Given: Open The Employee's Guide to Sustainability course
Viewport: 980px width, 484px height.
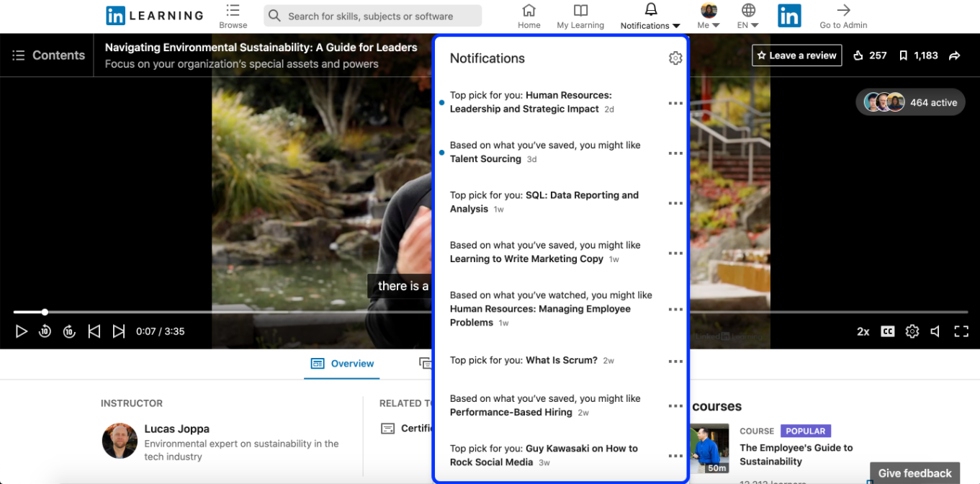Looking at the screenshot, I should 796,454.
